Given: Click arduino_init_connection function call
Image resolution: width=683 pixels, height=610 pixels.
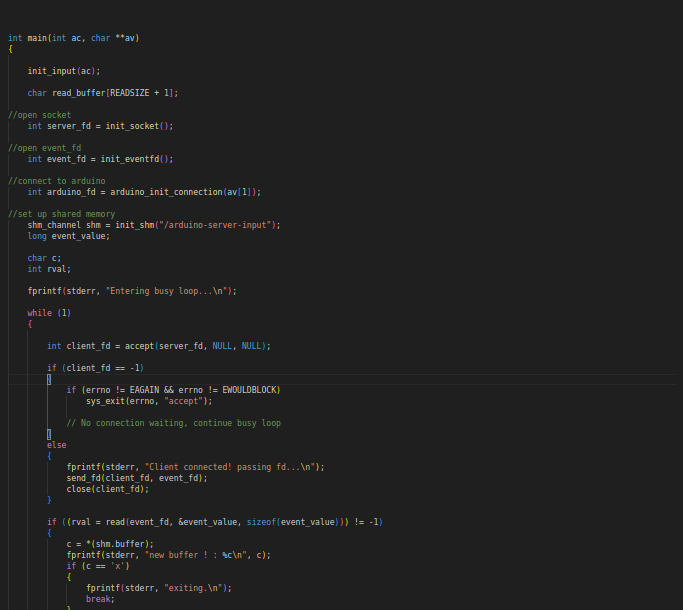Looking at the screenshot, I should [x=166, y=192].
